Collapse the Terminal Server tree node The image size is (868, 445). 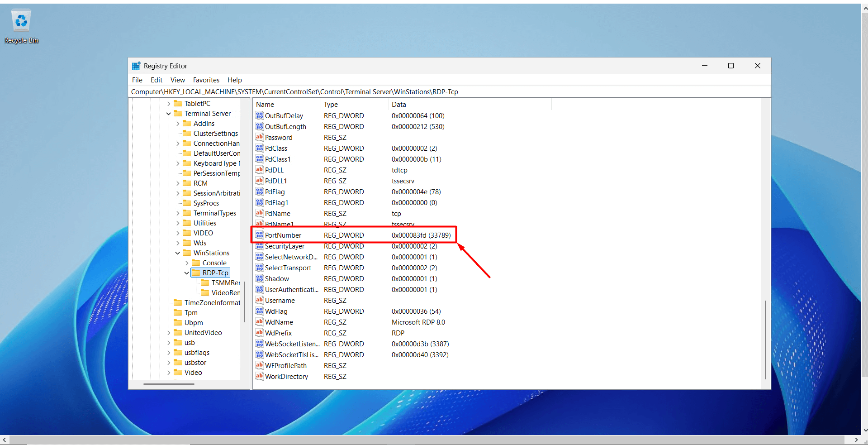point(169,114)
